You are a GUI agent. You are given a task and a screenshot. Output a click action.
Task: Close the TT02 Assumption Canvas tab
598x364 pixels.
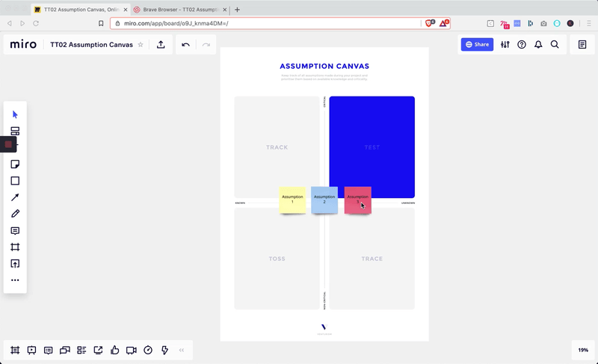(x=126, y=10)
